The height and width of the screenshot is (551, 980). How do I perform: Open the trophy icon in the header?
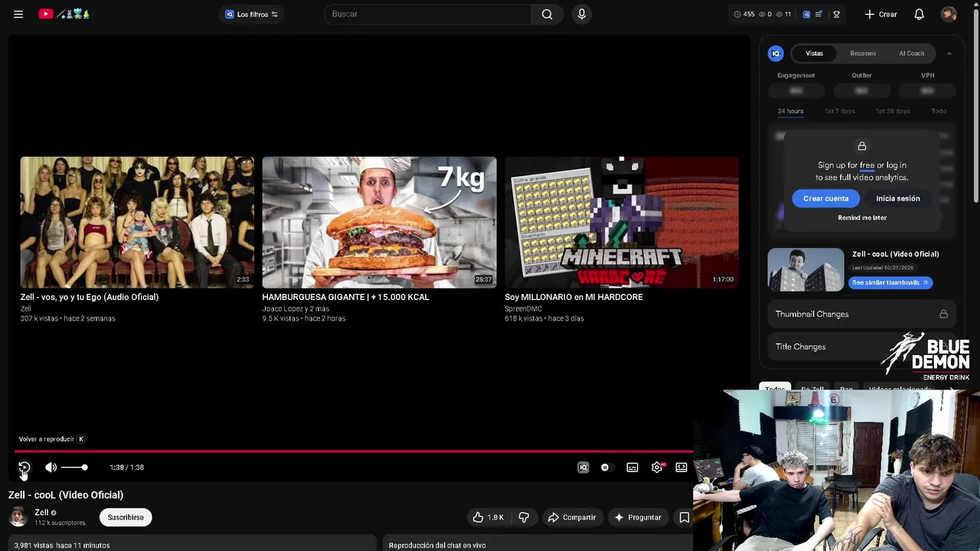[836, 14]
